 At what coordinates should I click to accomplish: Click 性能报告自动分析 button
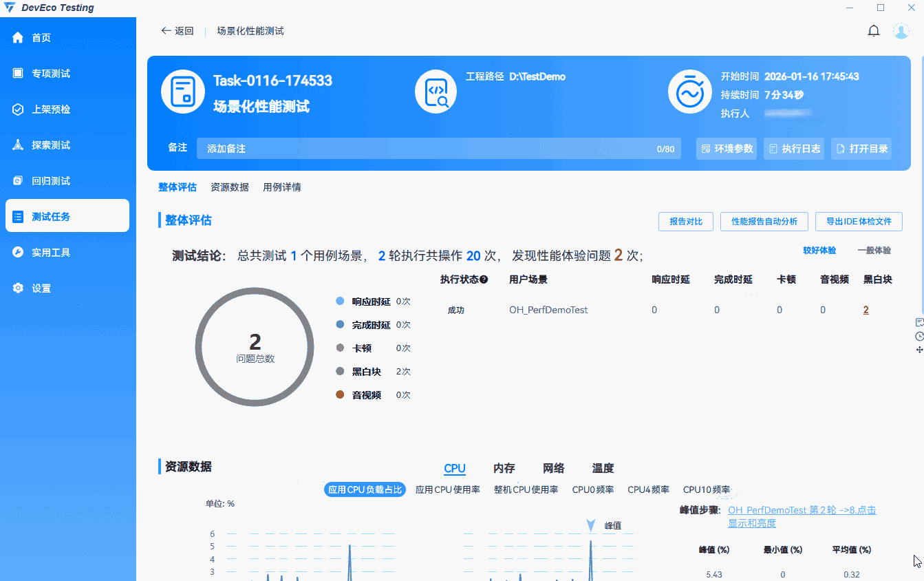point(764,222)
